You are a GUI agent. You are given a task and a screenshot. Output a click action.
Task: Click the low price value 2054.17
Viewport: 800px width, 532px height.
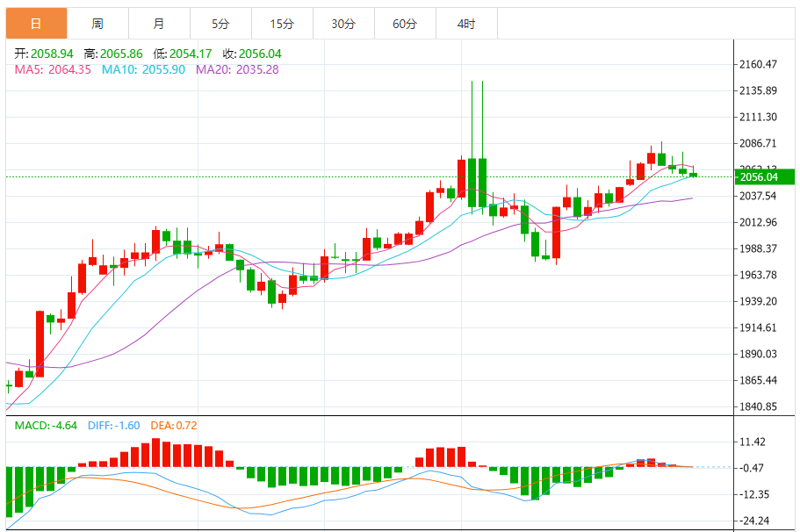point(191,54)
